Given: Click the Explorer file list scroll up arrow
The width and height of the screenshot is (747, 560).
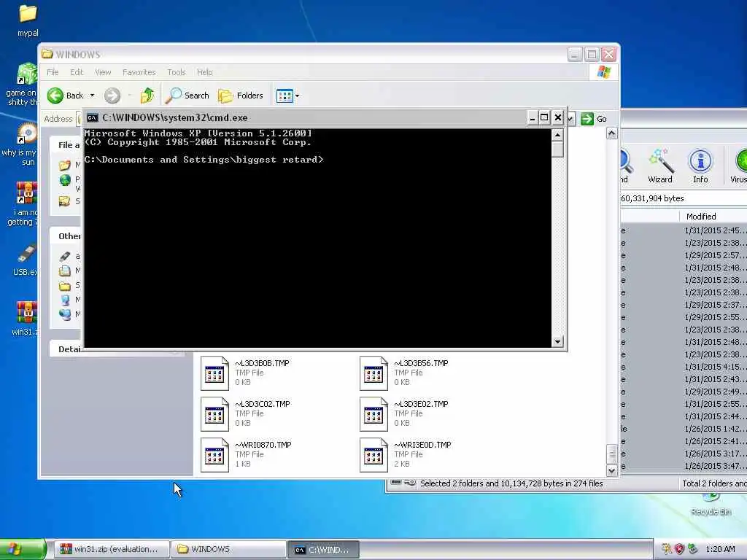Looking at the screenshot, I should [x=612, y=133].
